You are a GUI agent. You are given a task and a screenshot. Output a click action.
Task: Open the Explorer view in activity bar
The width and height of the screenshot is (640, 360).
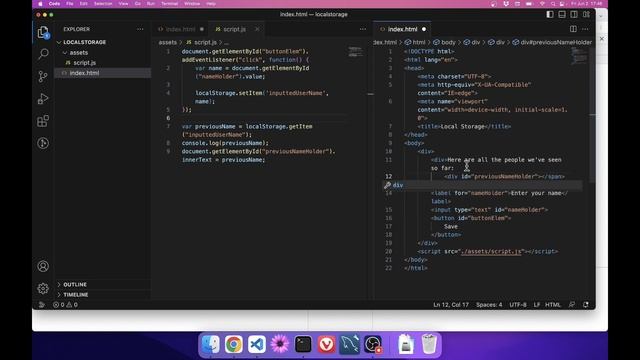[x=43, y=32]
